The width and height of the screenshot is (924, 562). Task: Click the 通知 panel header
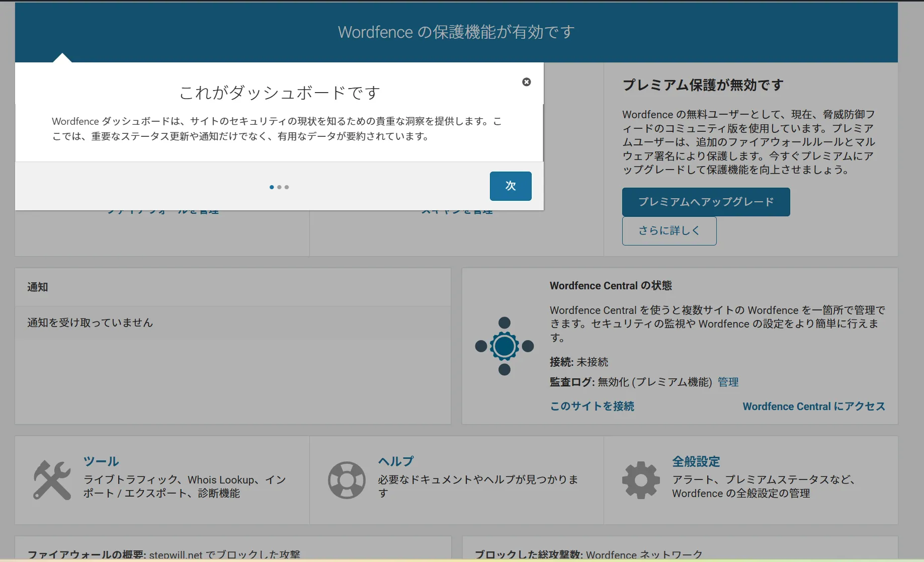(x=37, y=287)
